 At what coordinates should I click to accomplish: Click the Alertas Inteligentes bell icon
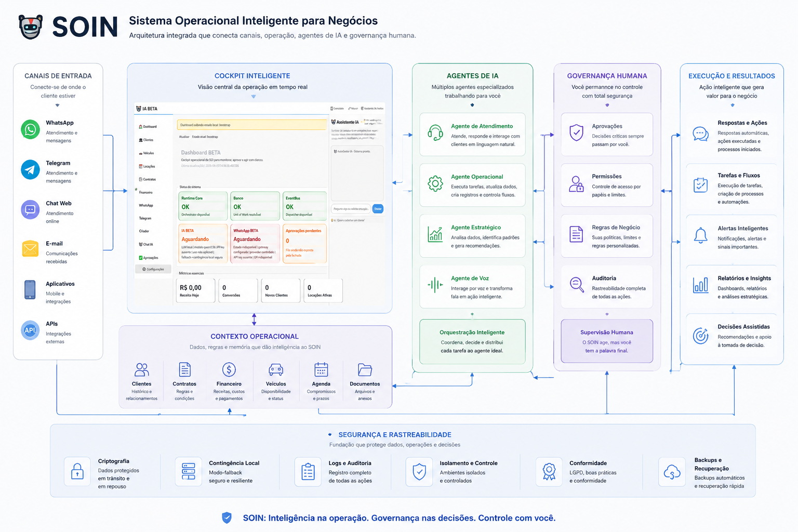pyautogui.click(x=701, y=235)
